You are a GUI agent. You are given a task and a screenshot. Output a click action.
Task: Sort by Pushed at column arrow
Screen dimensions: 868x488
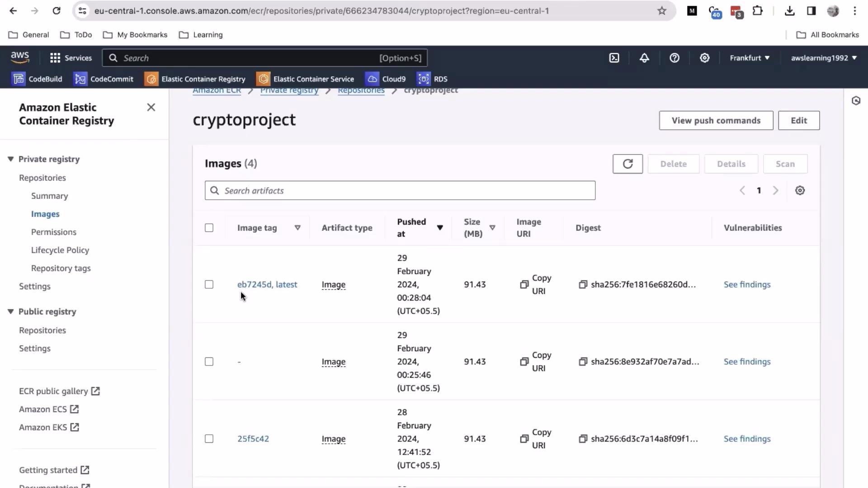coord(440,228)
